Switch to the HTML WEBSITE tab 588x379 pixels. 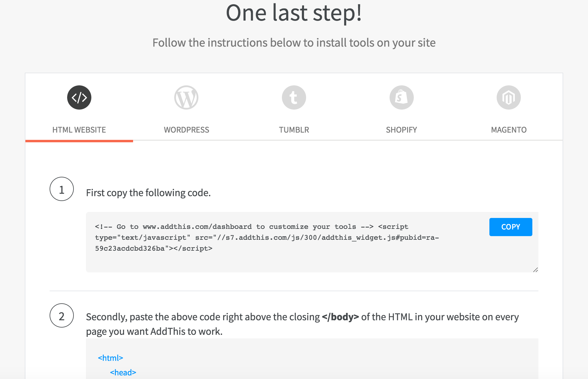point(79,130)
